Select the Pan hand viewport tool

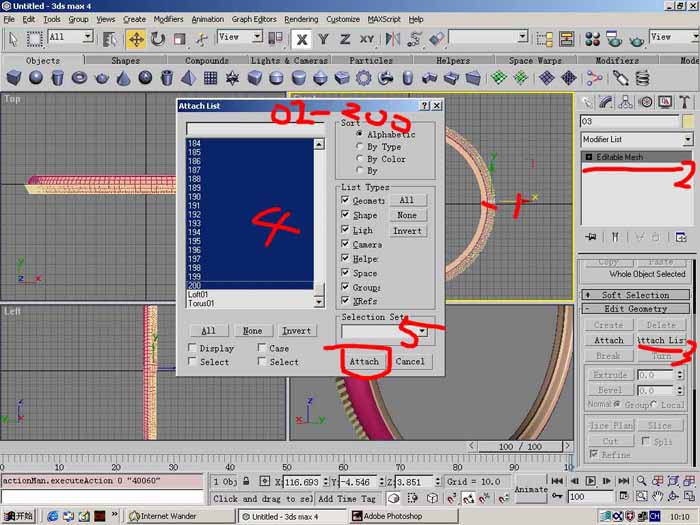coord(658,496)
